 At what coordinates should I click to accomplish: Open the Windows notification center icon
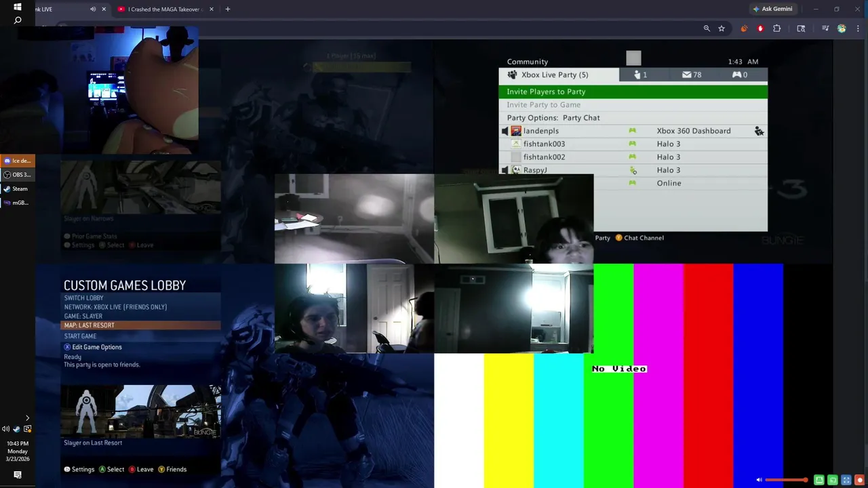tap(18, 475)
